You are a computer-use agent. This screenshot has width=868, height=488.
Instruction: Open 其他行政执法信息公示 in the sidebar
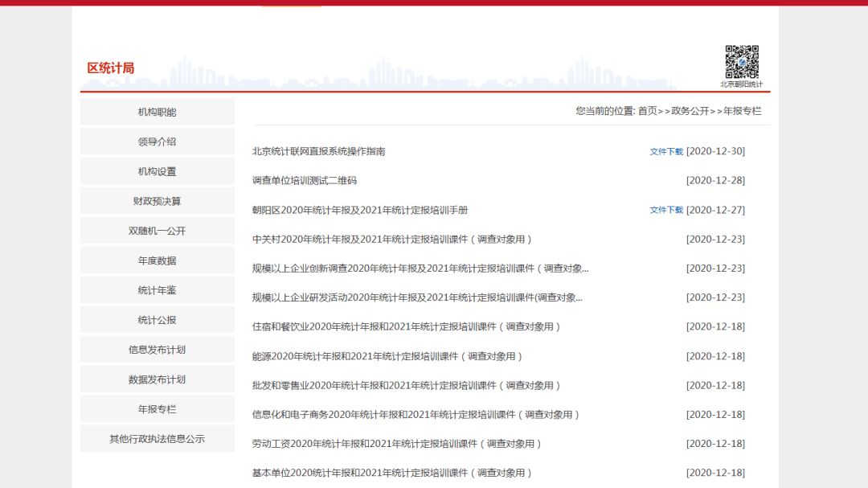tap(157, 438)
